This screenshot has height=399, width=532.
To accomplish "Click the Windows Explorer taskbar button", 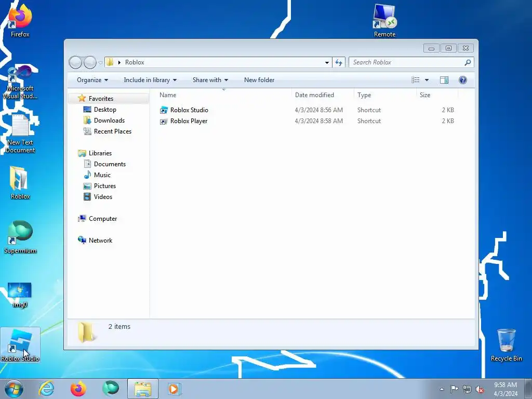I will [143, 389].
